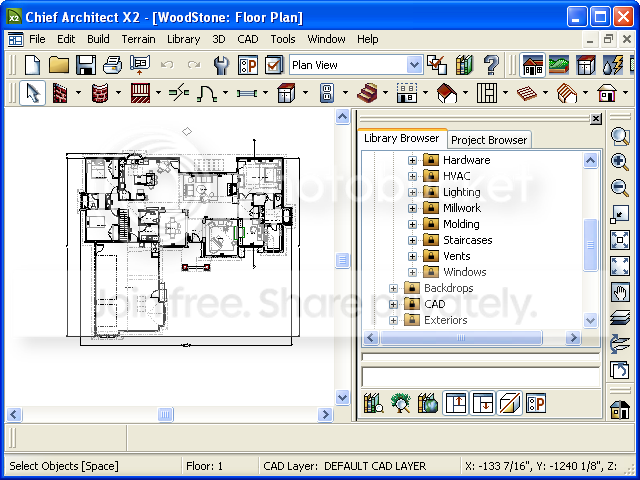Click the Zoom Out minus magnifier
The width and height of the screenshot is (640, 480).
[x=620, y=188]
